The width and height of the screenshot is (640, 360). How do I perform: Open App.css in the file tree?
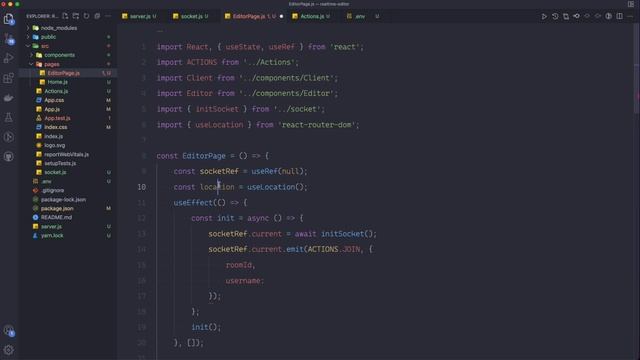point(54,100)
